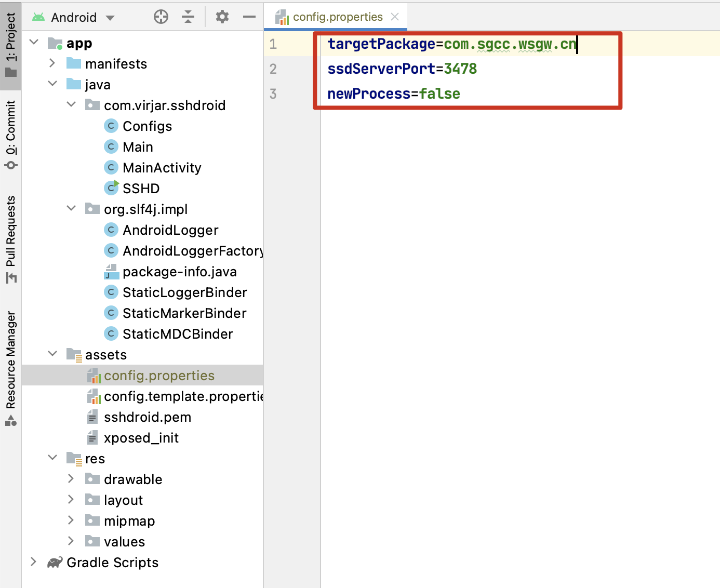Open the Android view dropdown
720x588 pixels.
click(74, 18)
